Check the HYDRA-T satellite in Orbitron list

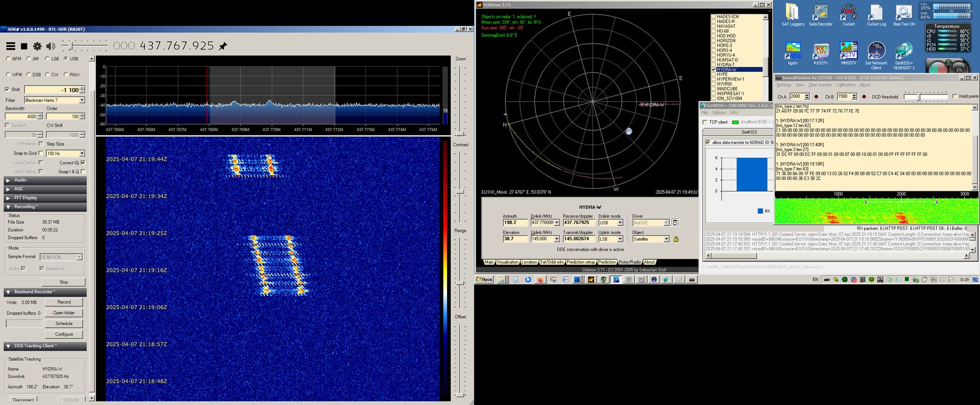coord(714,65)
